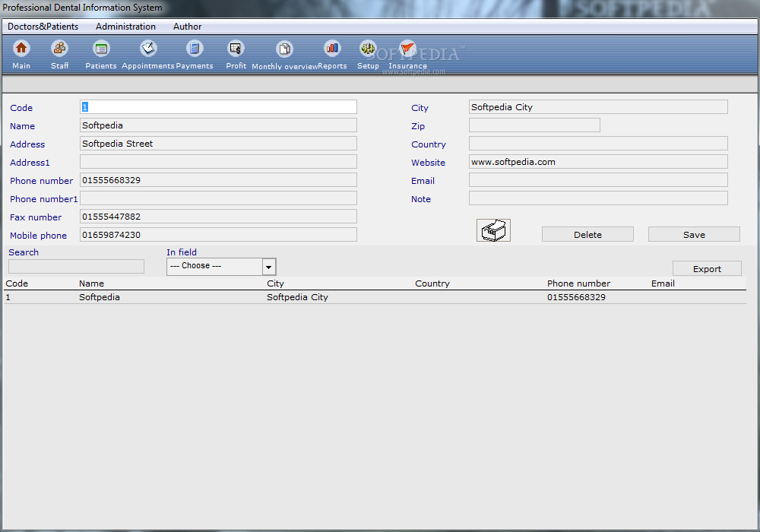Select the table row cell Softpedia
The height and width of the screenshot is (532, 760).
coord(100,297)
